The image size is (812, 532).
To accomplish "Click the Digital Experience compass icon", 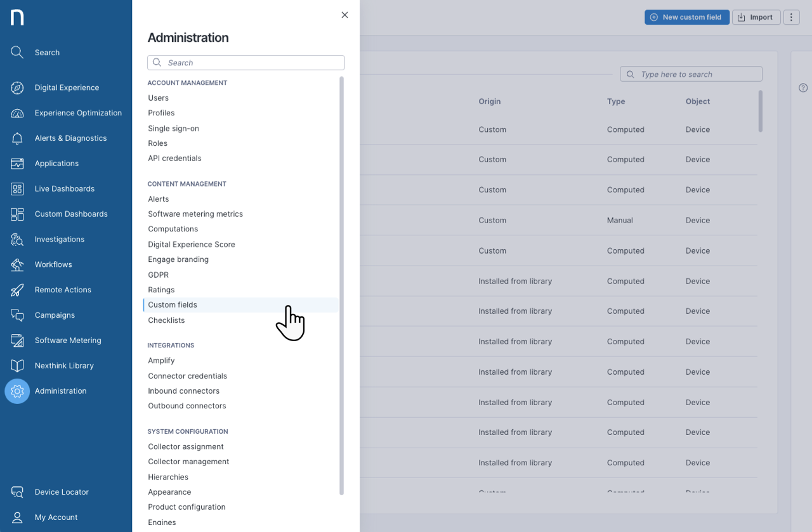I will click(17, 88).
